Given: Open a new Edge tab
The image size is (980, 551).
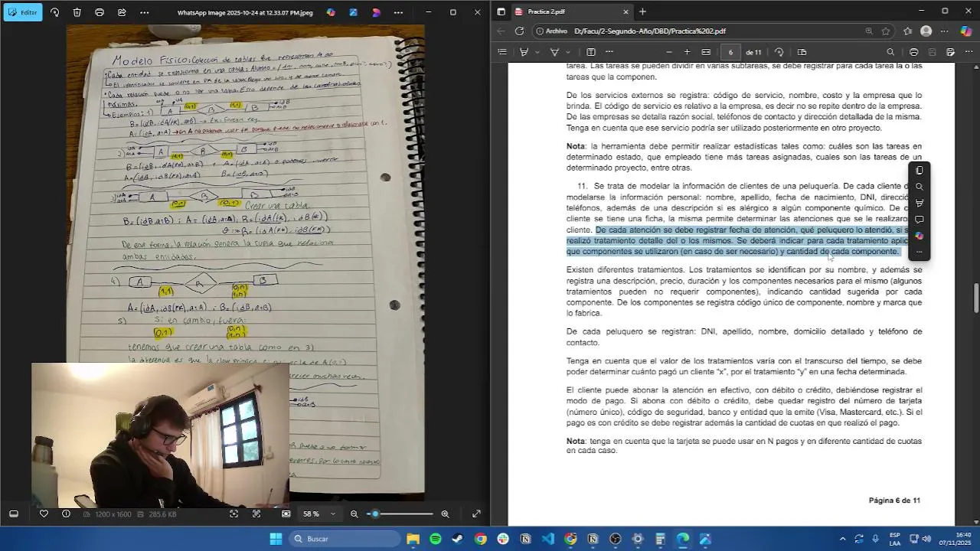Looking at the screenshot, I should click(x=642, y=11).
